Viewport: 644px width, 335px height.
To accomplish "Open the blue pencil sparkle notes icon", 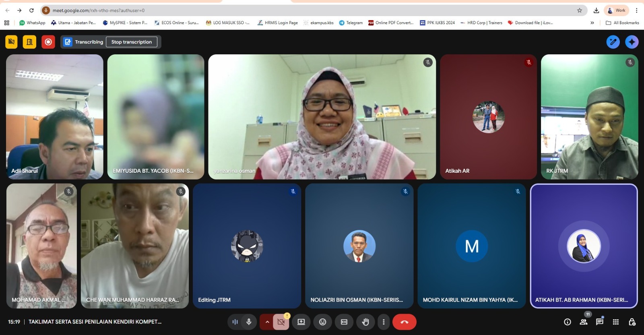I will [613, 42].
